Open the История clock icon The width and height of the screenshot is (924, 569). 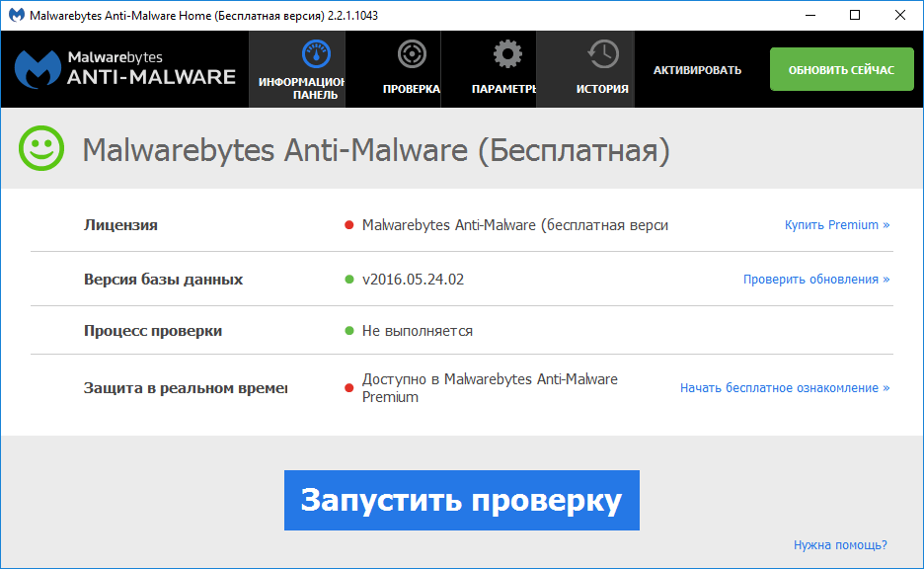[600, 52]
